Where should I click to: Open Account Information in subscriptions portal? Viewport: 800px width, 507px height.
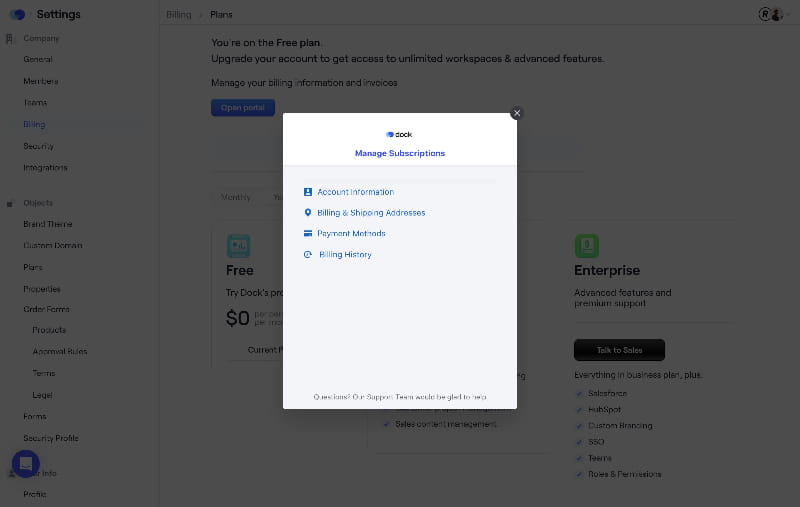356,192
